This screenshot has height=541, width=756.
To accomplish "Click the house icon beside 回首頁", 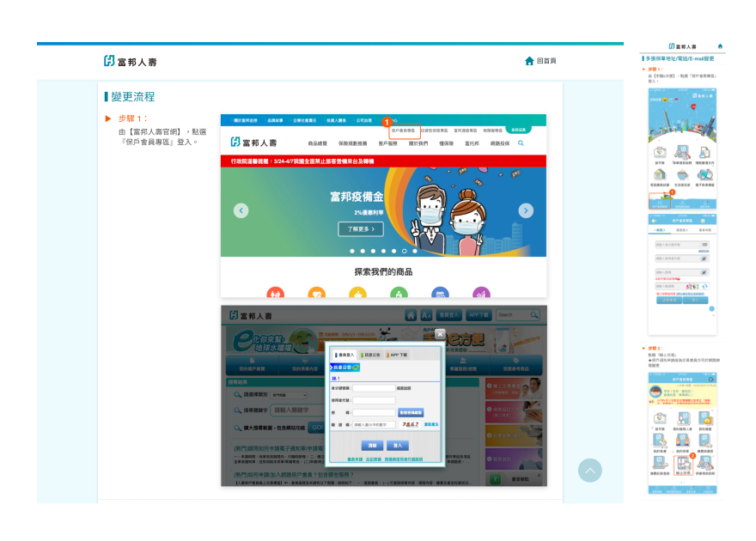I will (x=529, y=61).
